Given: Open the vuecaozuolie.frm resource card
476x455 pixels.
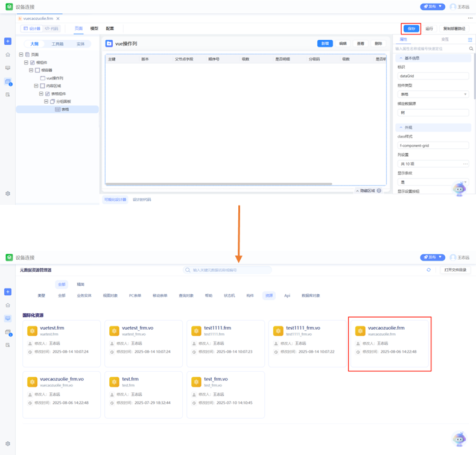Looking at the screenshot, I should (390, 344).
